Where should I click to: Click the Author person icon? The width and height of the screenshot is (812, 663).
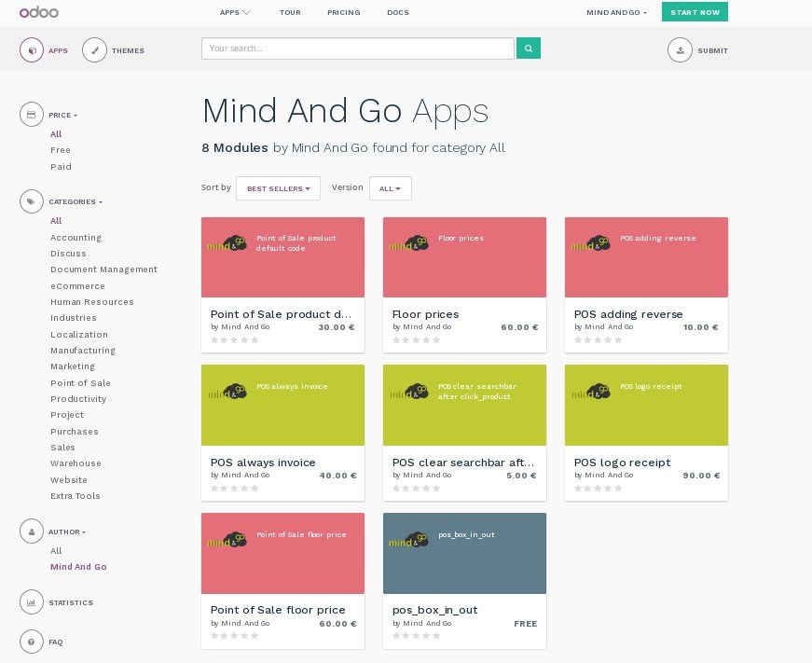32,532
